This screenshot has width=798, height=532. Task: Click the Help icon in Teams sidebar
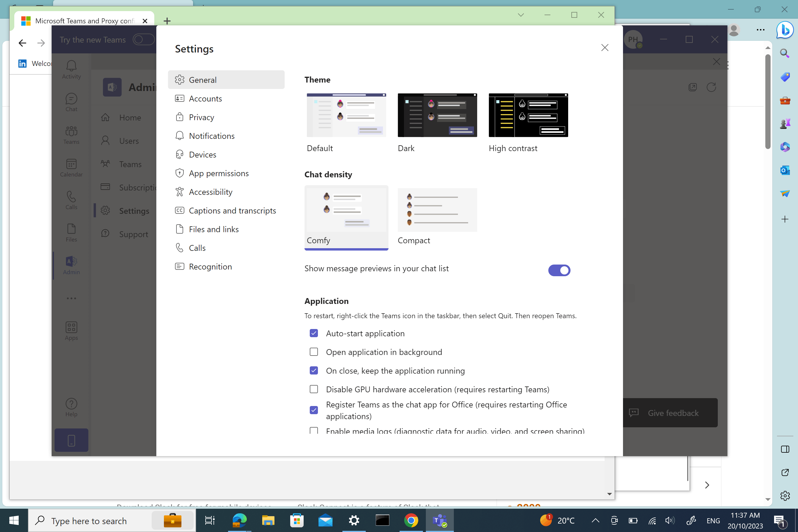71,407
